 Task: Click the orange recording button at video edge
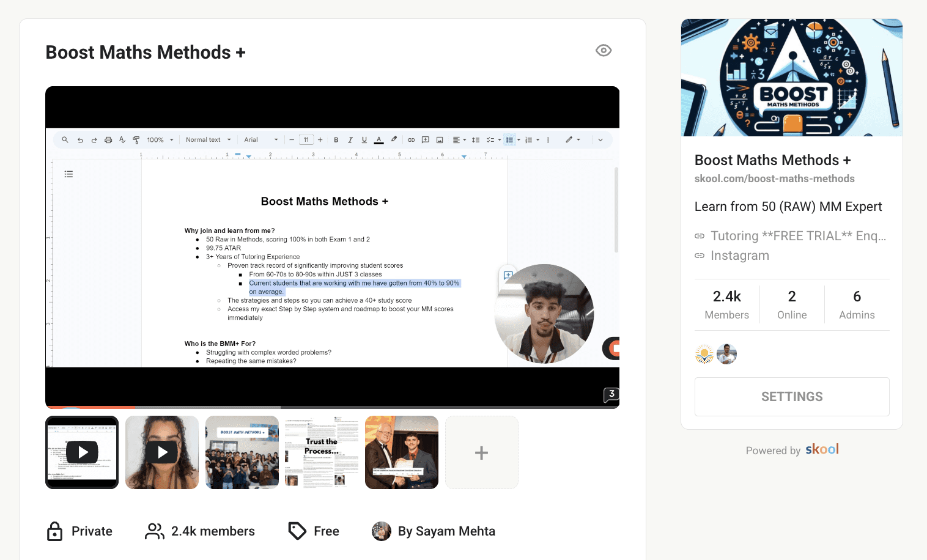pyautogui.click(x=611, y=348)
